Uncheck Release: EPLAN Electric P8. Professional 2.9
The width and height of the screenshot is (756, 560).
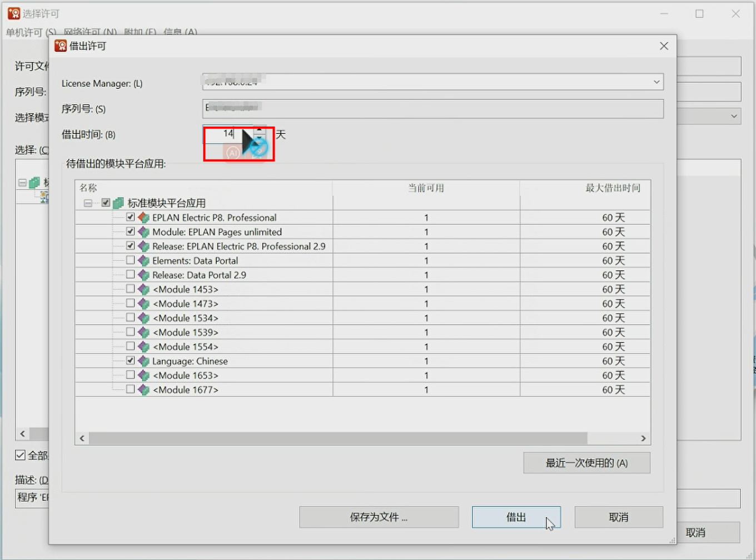[x=131, y=246]
